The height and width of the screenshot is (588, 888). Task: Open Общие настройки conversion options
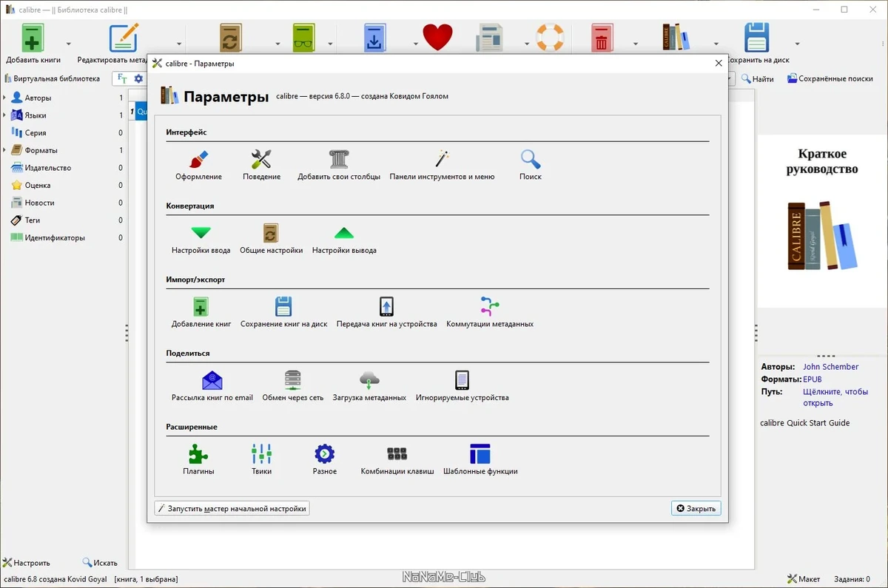coord(271,239)
